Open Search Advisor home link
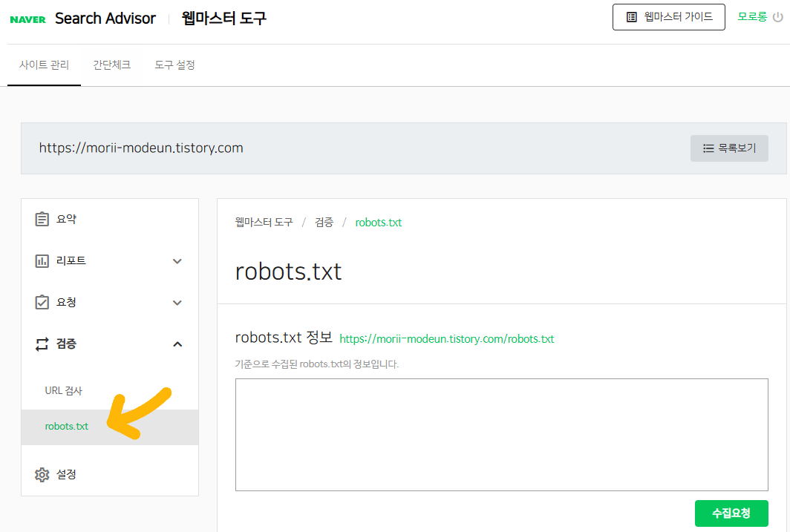This screenshot has width=790, height=532. pos(105,19)
